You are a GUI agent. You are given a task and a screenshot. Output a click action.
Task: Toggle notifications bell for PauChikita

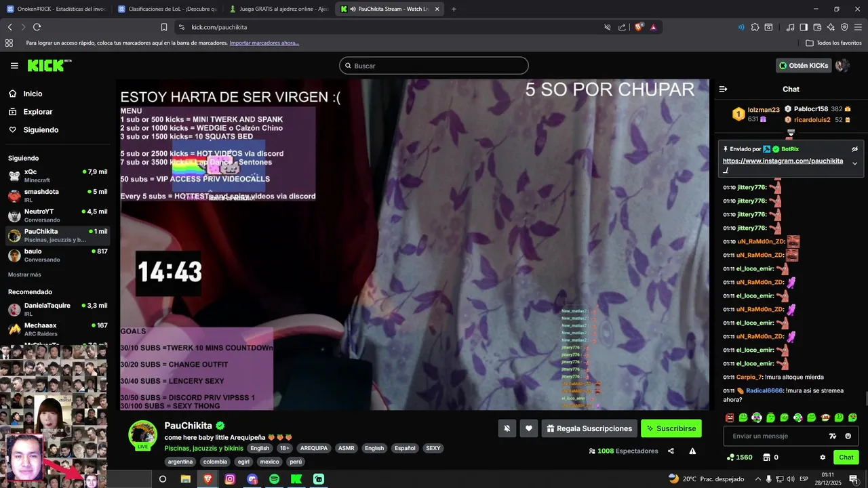[x=507, y=428]
